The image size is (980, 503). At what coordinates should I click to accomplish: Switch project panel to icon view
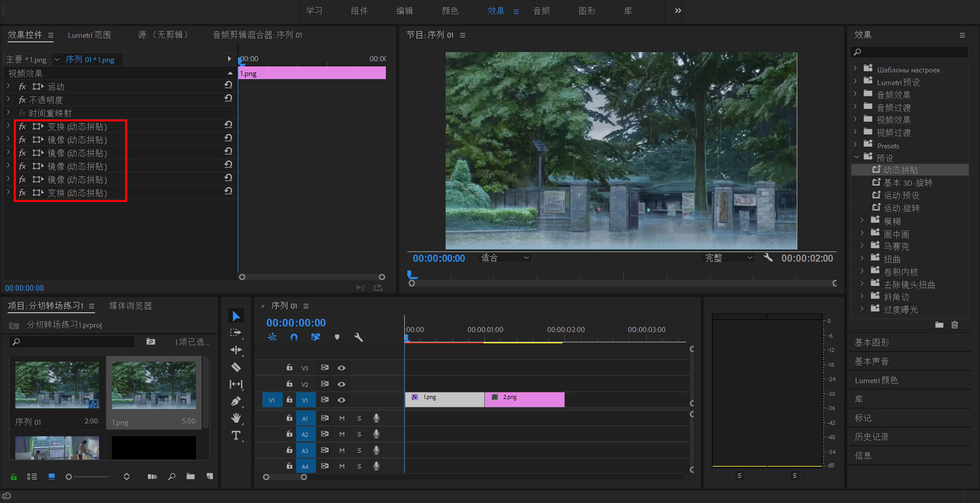coord(52,476)
